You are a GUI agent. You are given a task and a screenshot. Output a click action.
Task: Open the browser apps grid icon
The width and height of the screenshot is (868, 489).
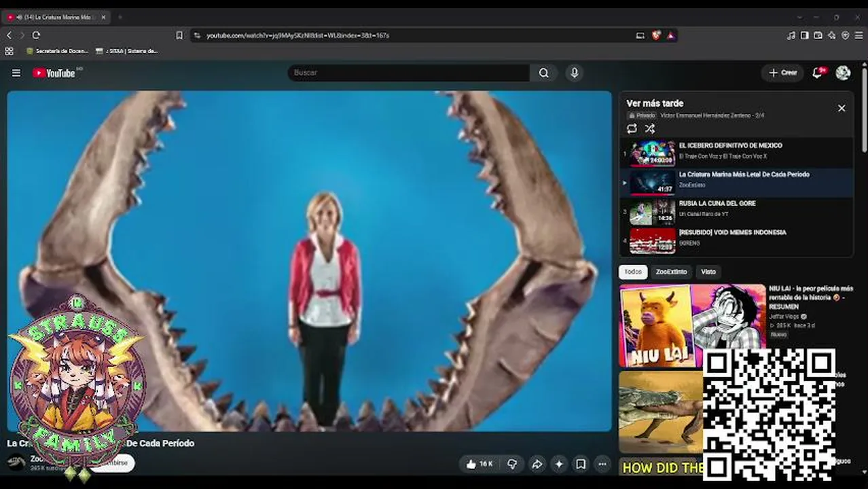coord(9,51)
